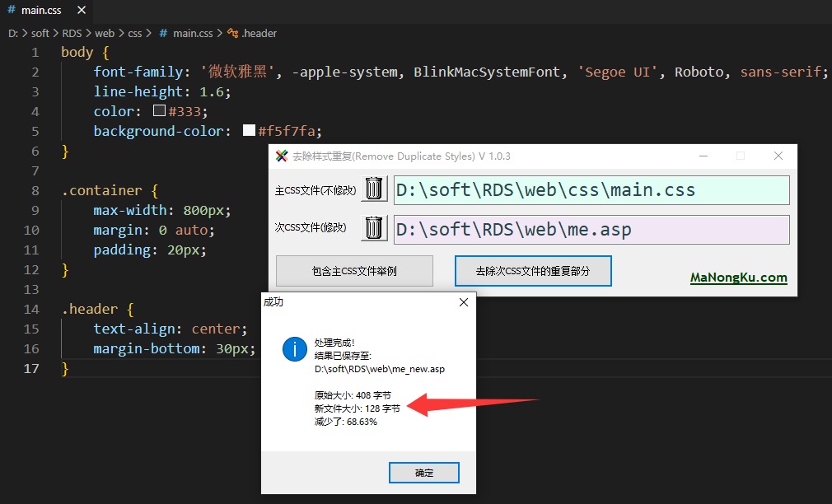This screenshot has height=504, width=832.
Task: Click the RDS app icon in title bar
Action: (x=282, y=156)
